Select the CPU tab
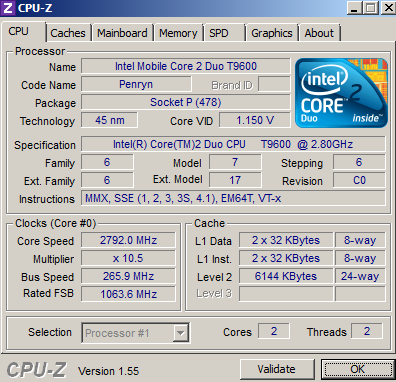The height and width of the screenshot is (382, 396). (23, 32)
